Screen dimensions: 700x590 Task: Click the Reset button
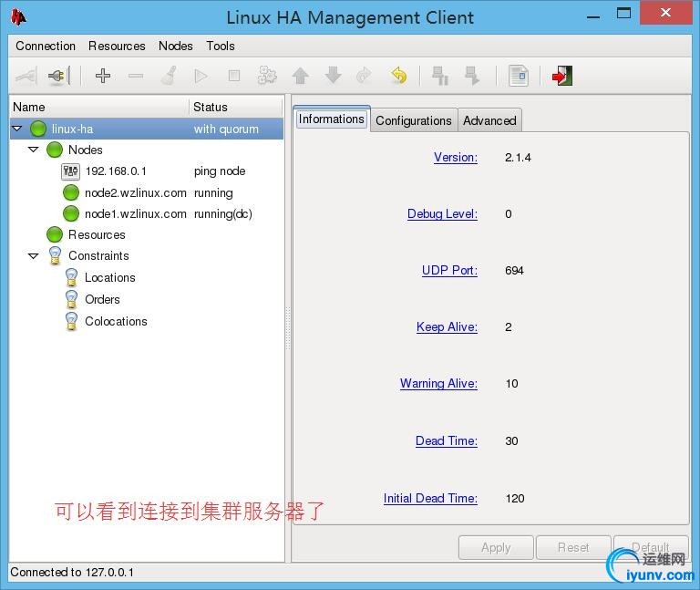573,547
